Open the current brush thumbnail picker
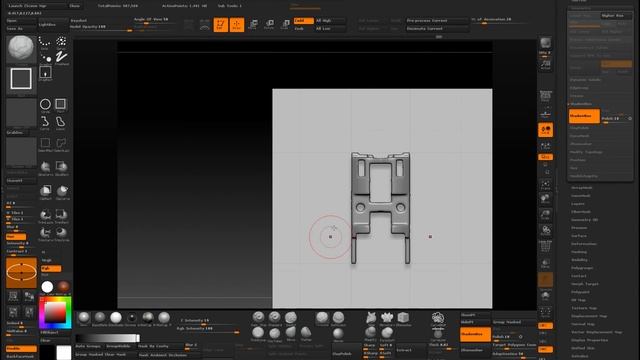This screenshot has width=640, height=360. point(21,49)
